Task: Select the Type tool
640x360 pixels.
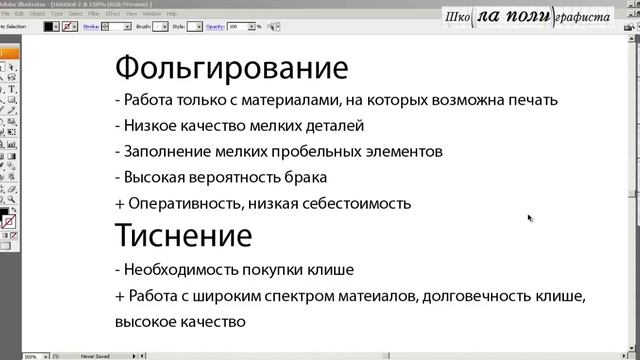Action: click(x=12, y=89)
